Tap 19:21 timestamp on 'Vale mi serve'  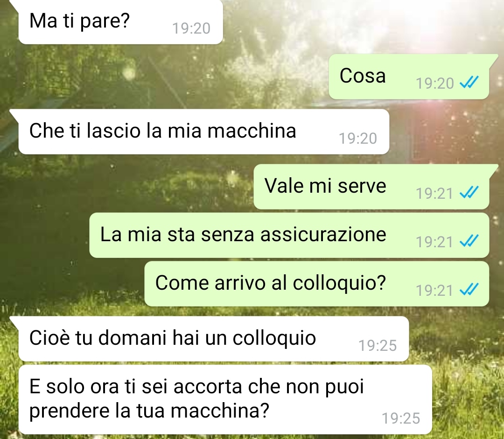(434, 194)
